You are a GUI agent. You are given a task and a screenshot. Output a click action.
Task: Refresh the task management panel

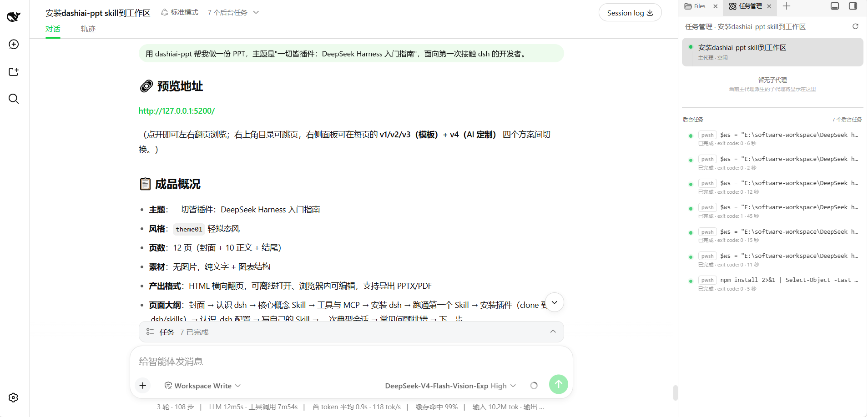click(855, 26)
